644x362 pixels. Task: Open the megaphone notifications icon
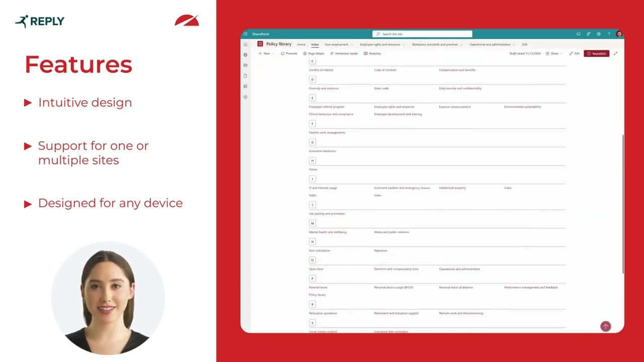tap(578, 34)
